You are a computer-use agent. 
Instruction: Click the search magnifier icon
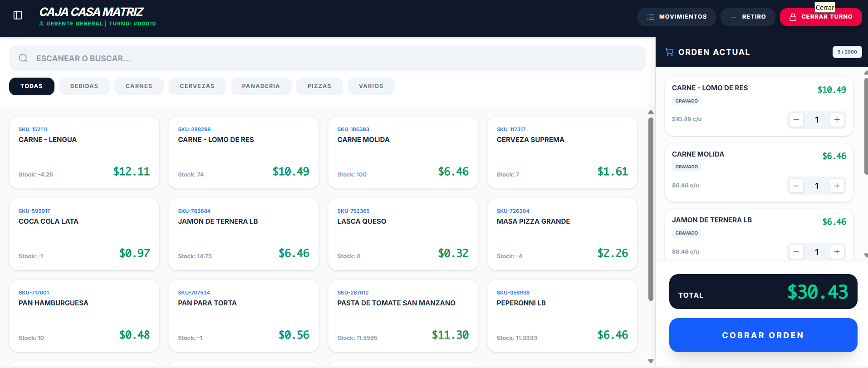pyautogui.click(x=23, y=58)
